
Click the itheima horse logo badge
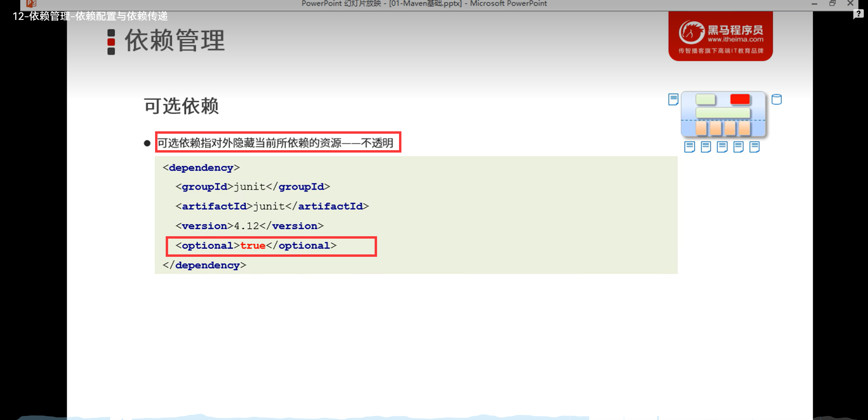720,36
